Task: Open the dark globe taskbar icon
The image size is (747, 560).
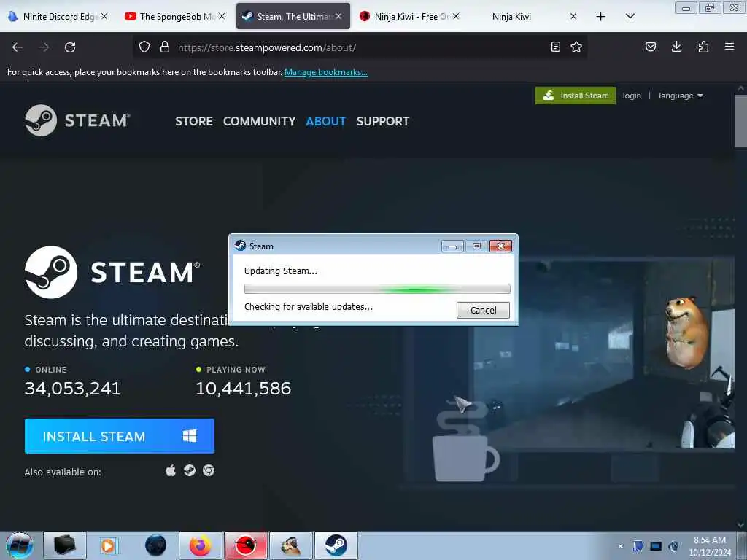Action: click(156, 545)
